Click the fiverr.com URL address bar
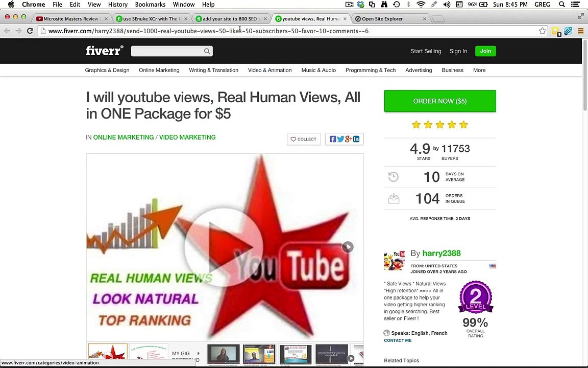The image size is (588, 368). [x=292, y=31]
